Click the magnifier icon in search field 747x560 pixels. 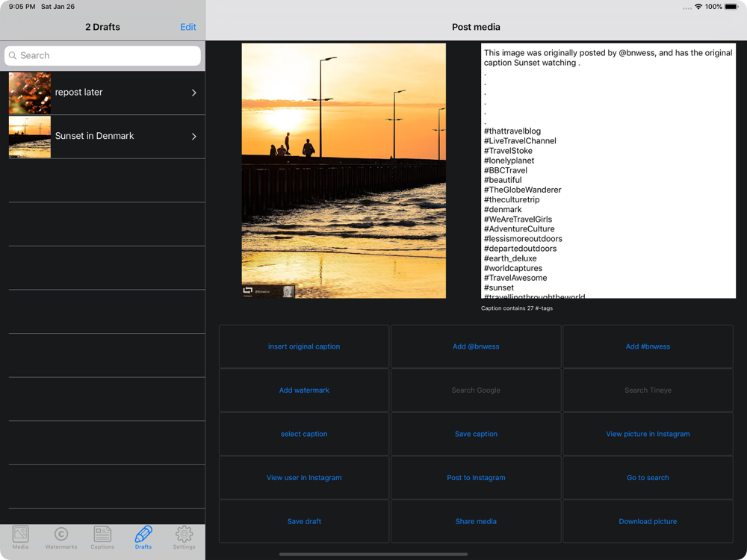pos(13,56)
